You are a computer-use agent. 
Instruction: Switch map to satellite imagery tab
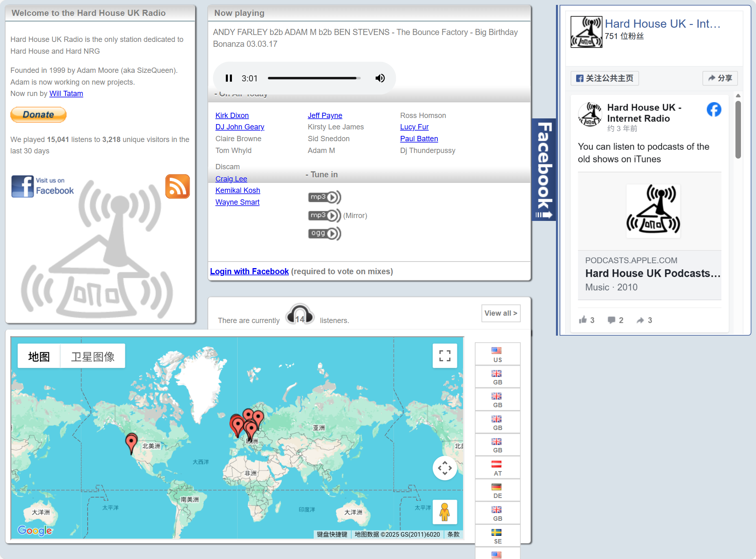point(93,356)
